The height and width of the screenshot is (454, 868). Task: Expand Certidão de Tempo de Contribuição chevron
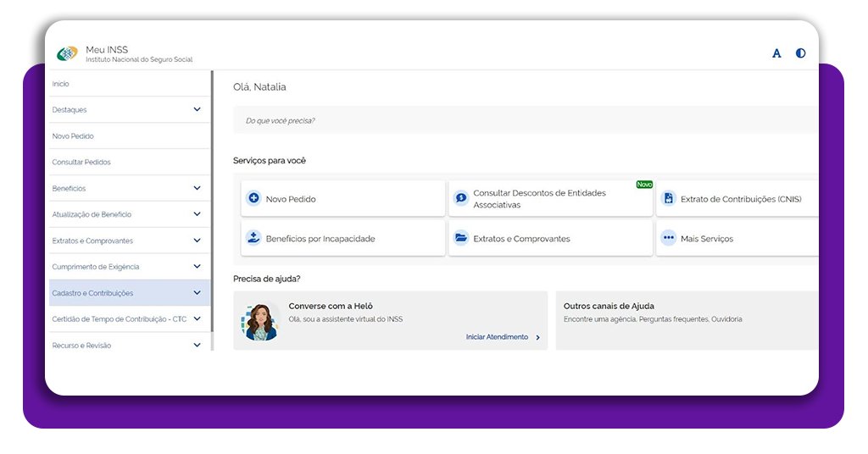coord(197,319)
